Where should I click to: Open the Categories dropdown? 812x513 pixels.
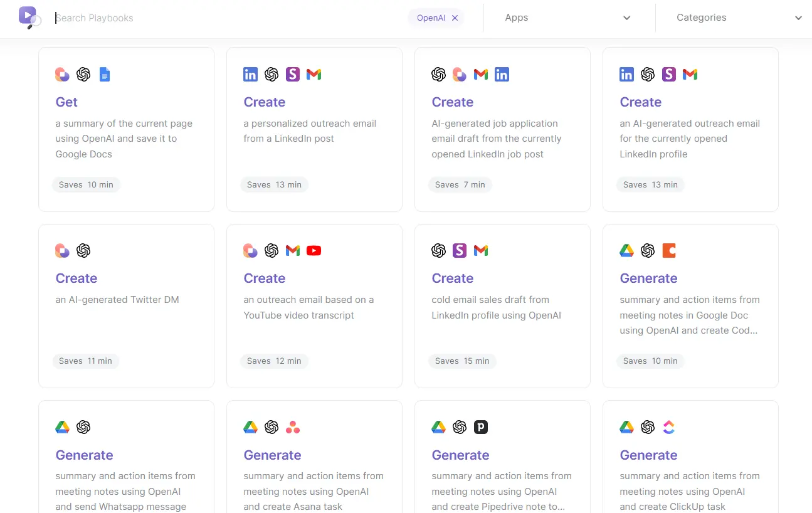pyautogui.click(x=739, y=18)
